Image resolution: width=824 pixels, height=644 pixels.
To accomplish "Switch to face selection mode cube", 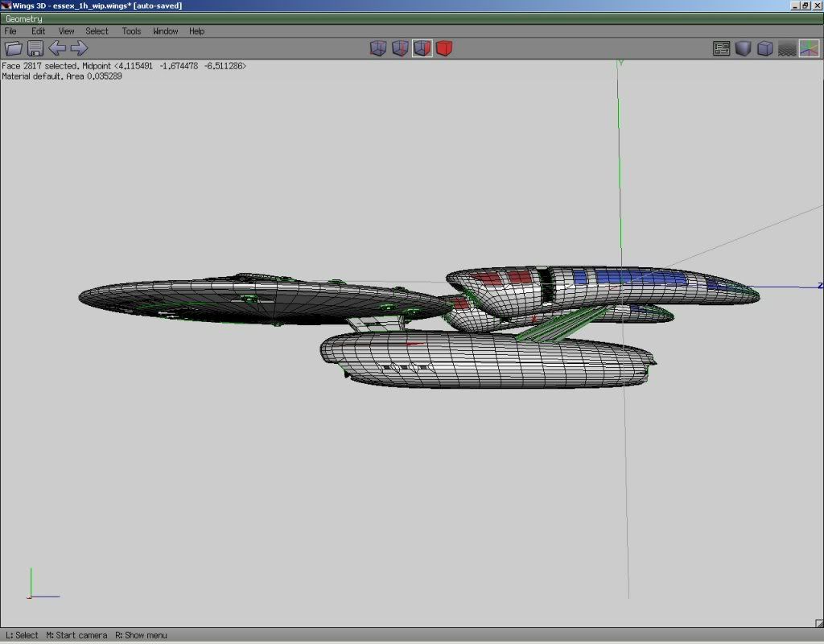I will [422, 48].
